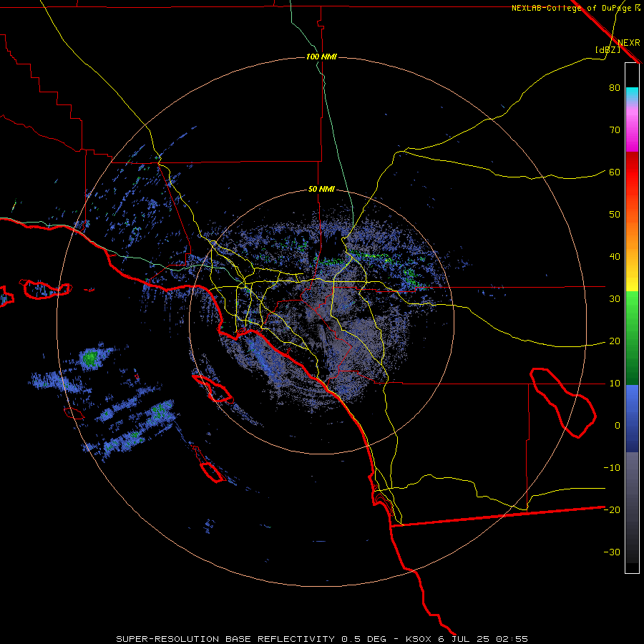This screenshot has height=644, width=644.
Task: Click the -10 value on dBZ scale
Action: pos(612,468)
